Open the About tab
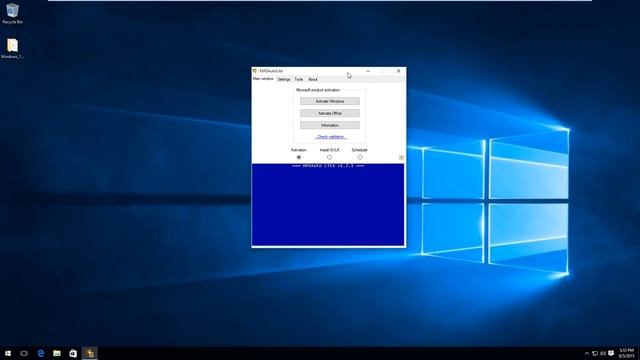Viewport: 640px width, 360px height. coord(313,79)
